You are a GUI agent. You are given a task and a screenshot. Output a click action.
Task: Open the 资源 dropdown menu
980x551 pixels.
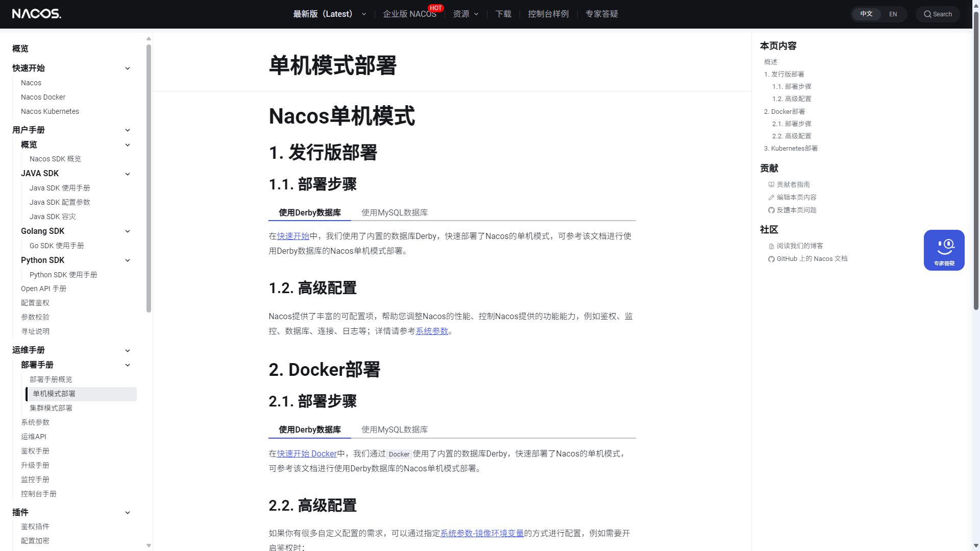pos(465,14)
